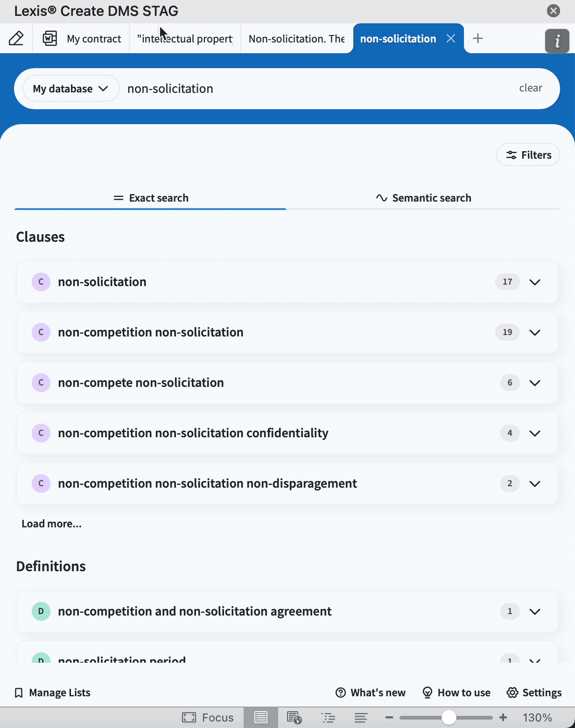The height and width of the screenshot is (728, 575).
Task: Close the non-solicitation tab
Action: (450, 38)
